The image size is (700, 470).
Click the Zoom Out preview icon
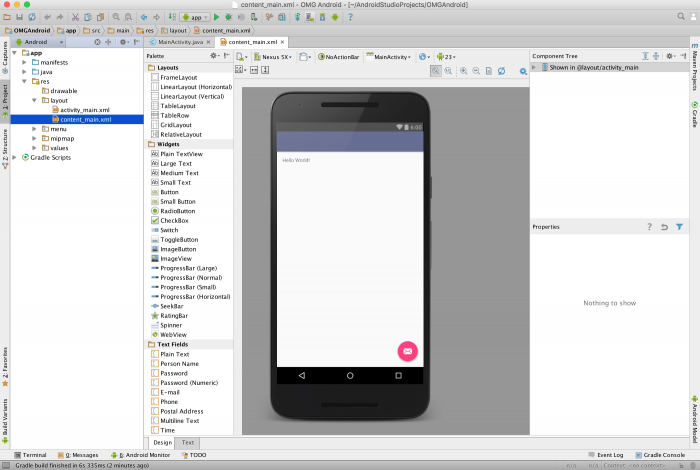(476, 71)
